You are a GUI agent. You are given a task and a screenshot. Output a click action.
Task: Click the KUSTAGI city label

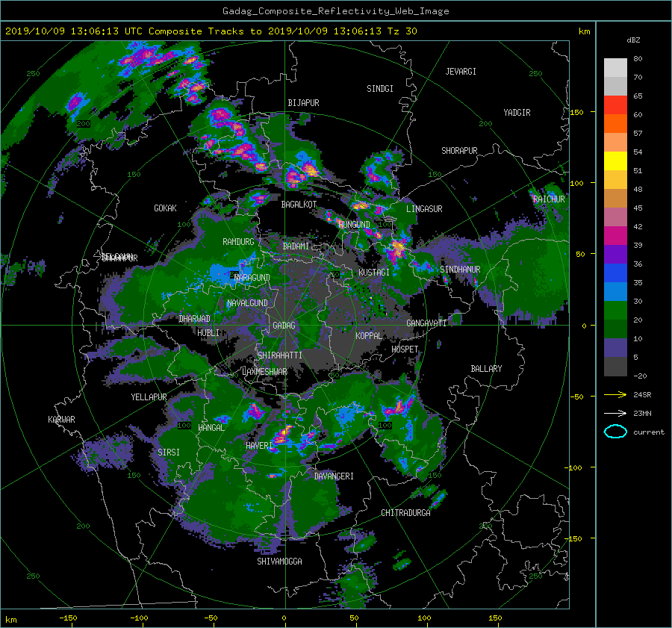(374, 273)
